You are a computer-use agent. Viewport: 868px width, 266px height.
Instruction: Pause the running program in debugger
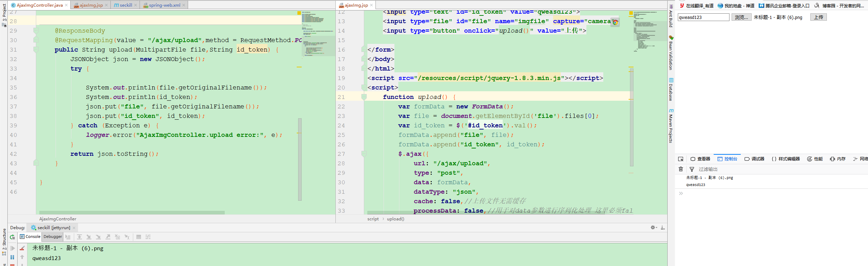[12, 257]
